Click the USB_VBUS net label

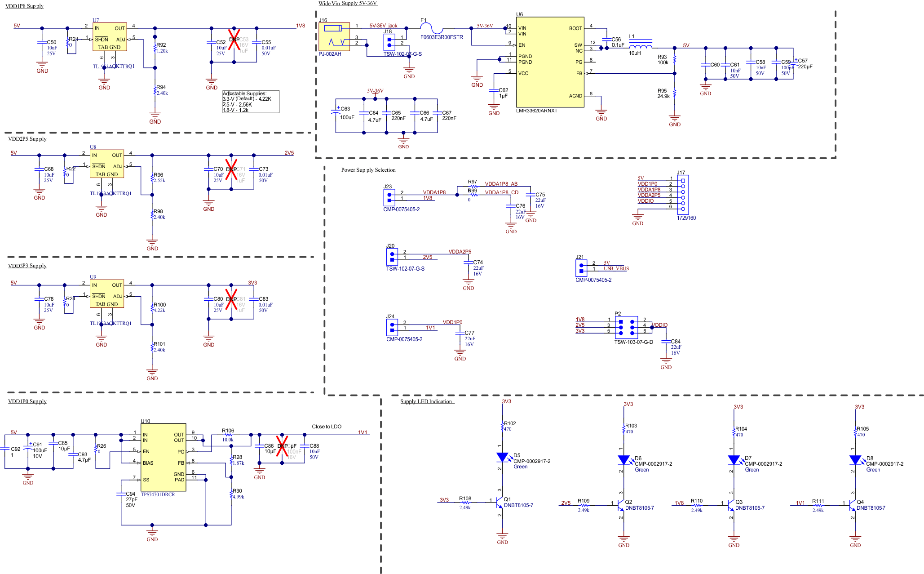(616, 268)
